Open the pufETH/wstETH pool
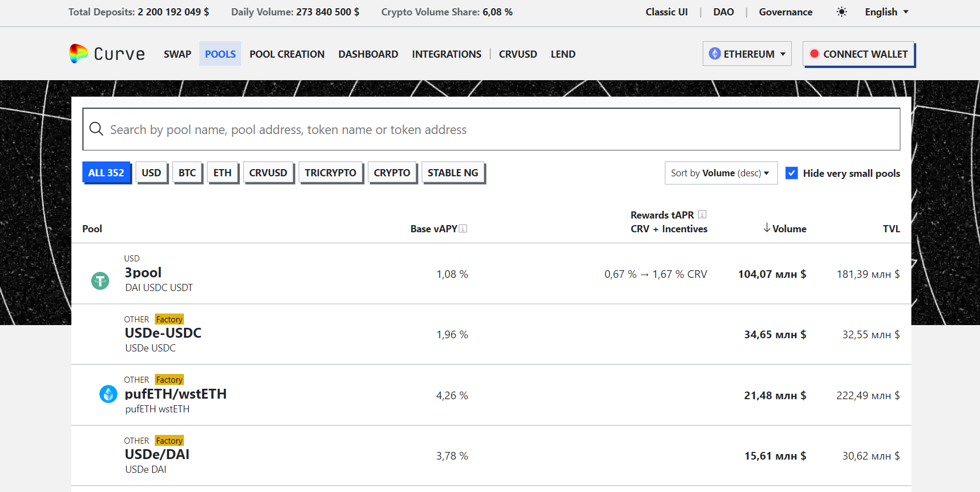Image resolution: width=980 pixels, height=492 pixels. 176,394
